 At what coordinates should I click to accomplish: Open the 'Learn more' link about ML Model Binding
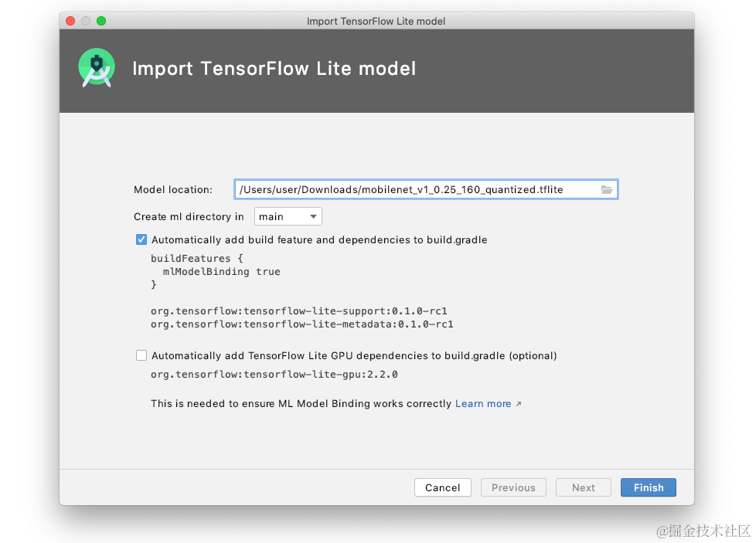[x=482, y=403]
